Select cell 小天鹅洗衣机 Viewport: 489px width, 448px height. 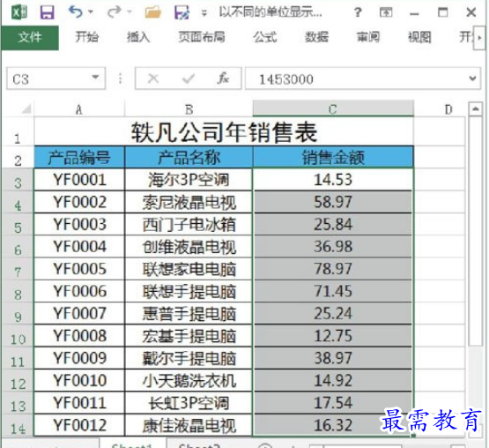pyautogui.click(x=189, y=381)
